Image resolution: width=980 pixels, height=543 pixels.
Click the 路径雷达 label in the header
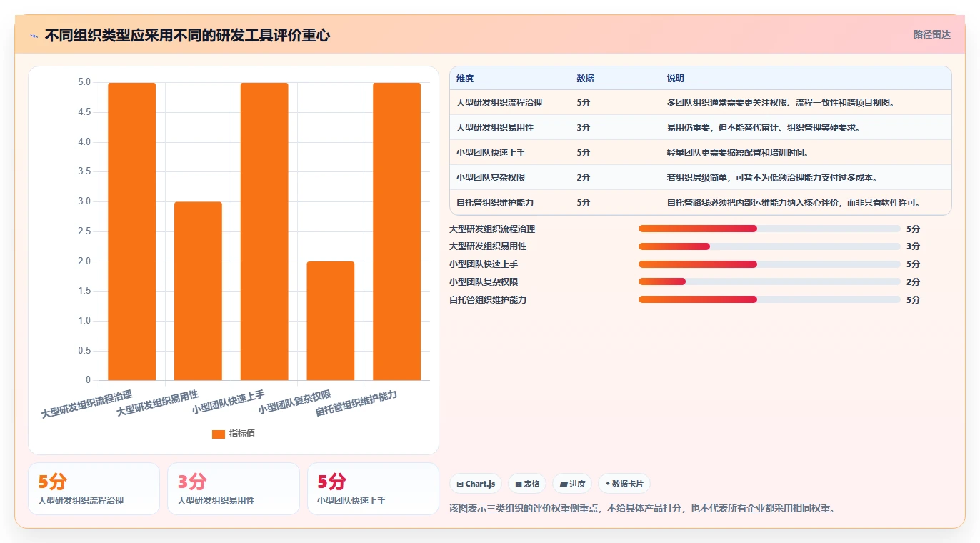coord(932,34)
